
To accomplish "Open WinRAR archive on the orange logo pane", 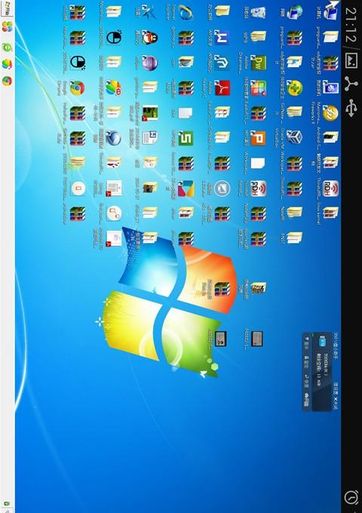I will (222, 289).
